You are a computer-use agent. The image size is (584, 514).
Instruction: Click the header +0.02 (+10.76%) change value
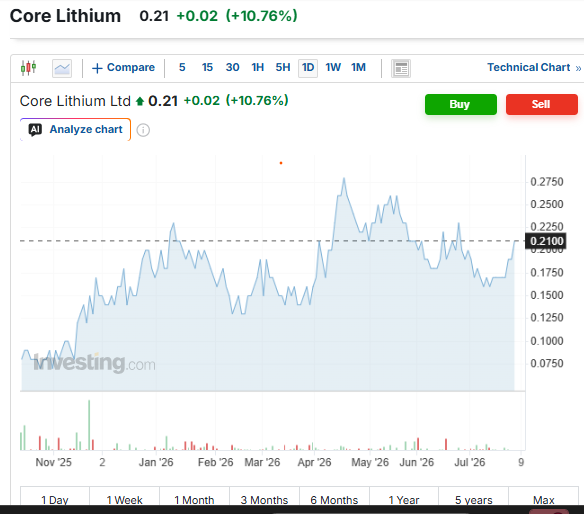237,16
